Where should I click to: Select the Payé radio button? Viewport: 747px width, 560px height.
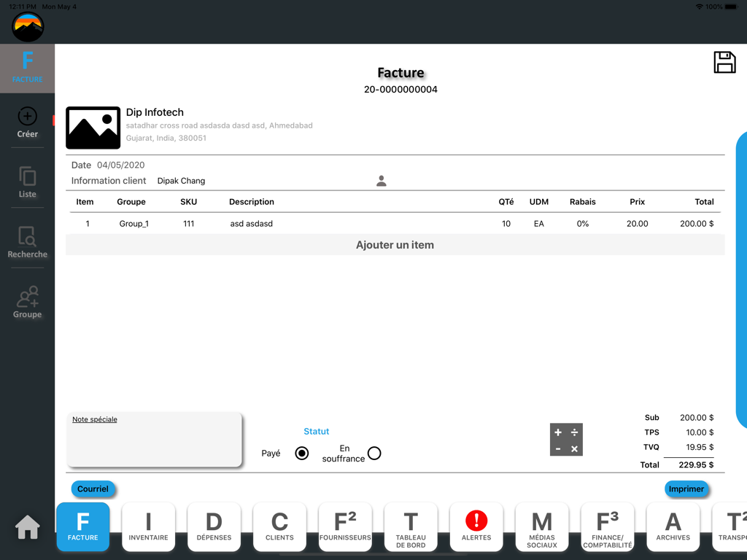pos(301,453)
